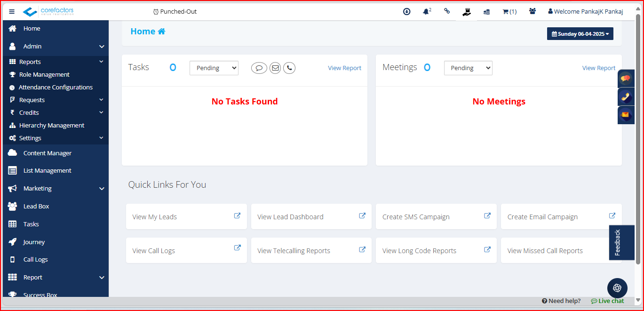644x311 pixels.
Task: Click external-link icon on View My Leads
Action: (238, 215)
